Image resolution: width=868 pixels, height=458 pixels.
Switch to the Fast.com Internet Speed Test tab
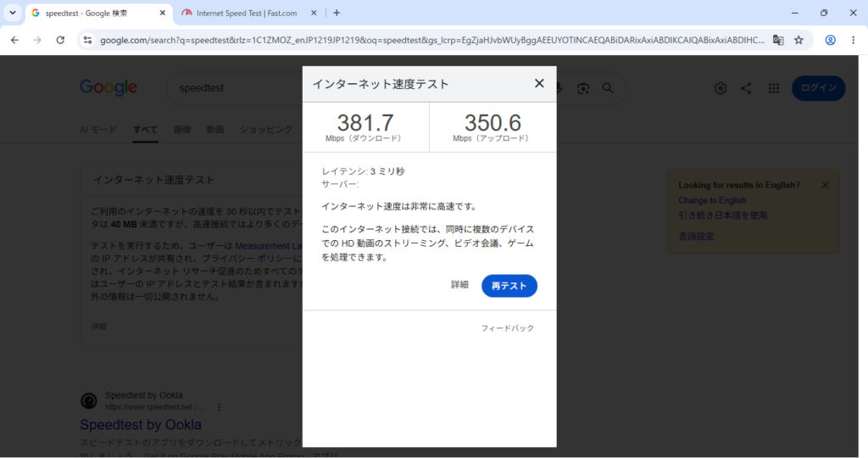(247, 14)
